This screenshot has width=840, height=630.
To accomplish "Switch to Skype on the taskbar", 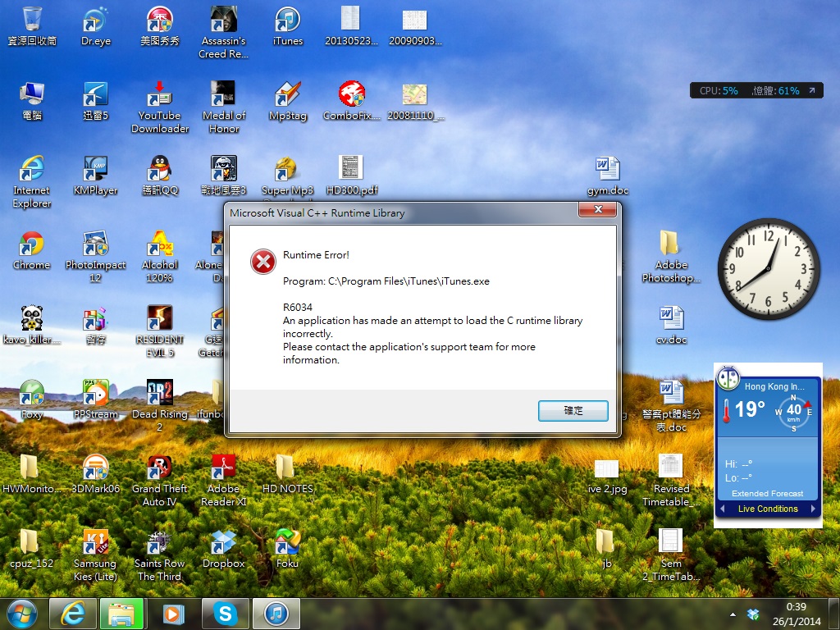I will pos(226,614).
